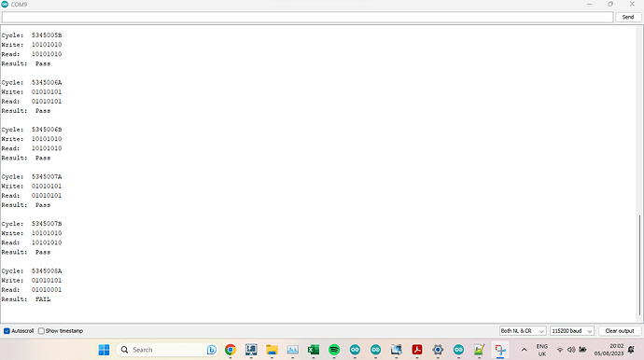Expand hidden system tray icons chevron
The height and width of the screenshot is (360, 644).
(x=525, y=350)
